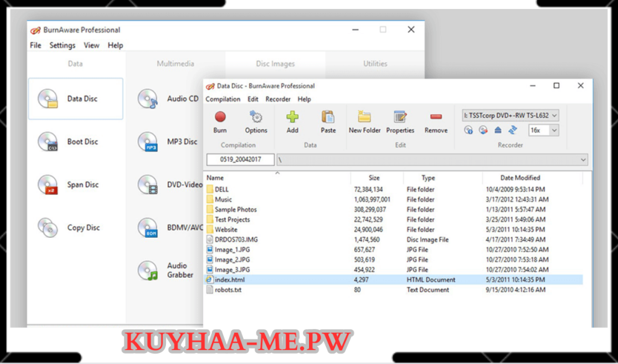Click the index.html browser file icon
Screen dimensions: 618x364
(209, 279)
